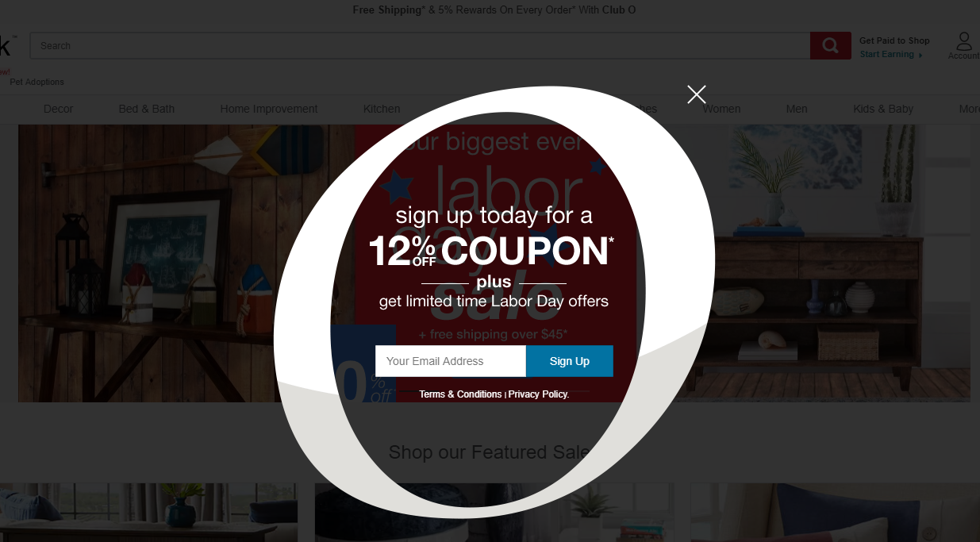The image size is (980, 542).
Task: Click the Start Earning arrow link
Action: point(891,54)
